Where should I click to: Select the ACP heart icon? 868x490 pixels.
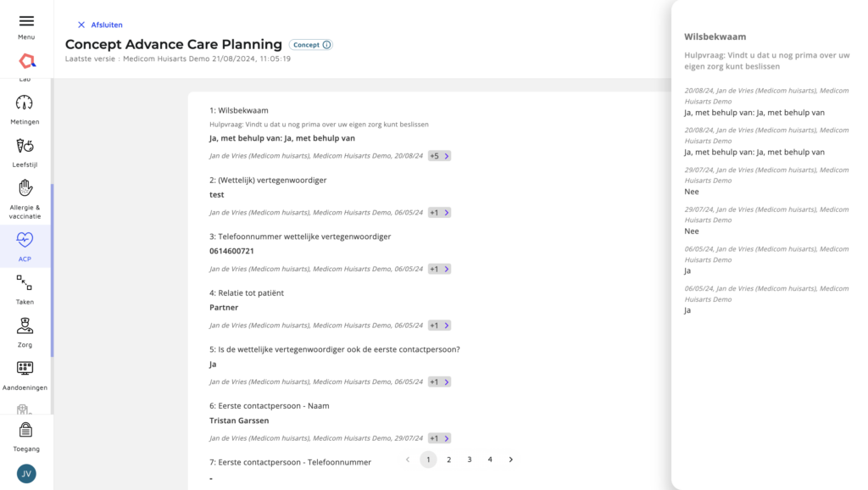coord(25,240)
